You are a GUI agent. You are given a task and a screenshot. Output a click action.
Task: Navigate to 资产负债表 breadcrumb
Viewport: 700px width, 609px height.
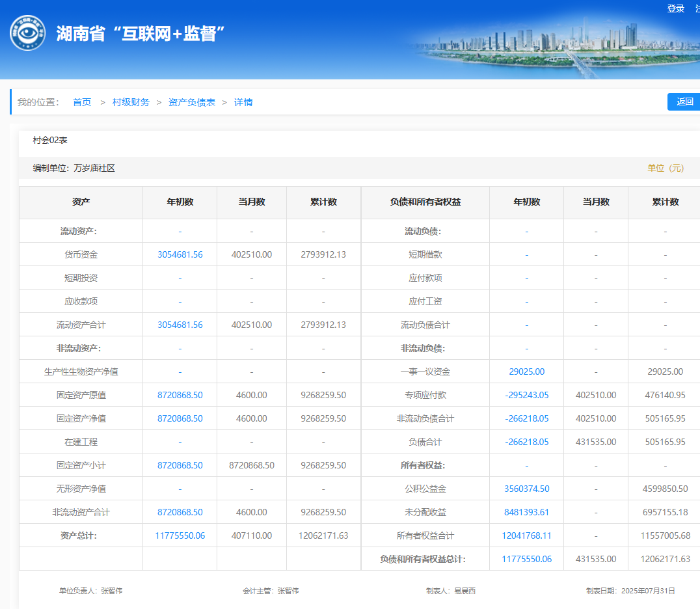192,102
